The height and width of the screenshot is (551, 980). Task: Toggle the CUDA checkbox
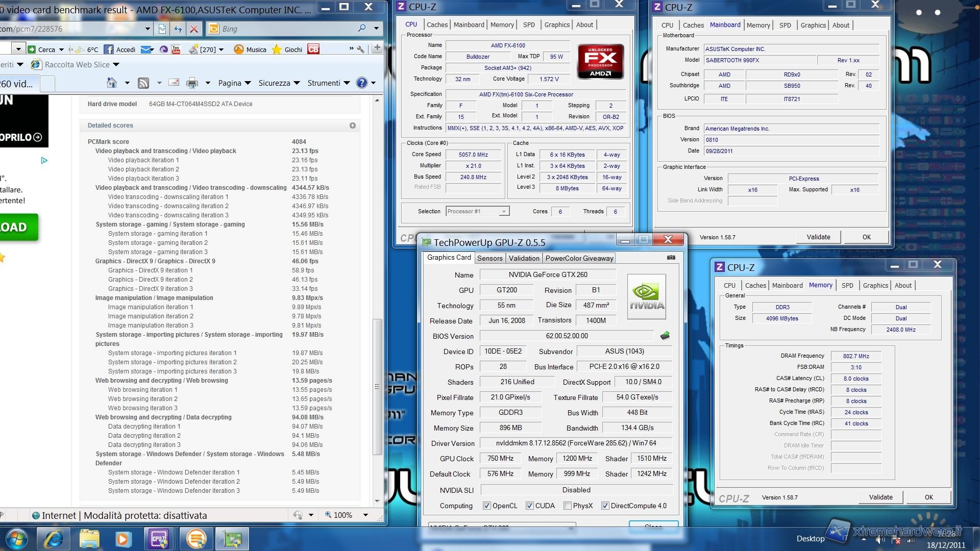(530, 506)
